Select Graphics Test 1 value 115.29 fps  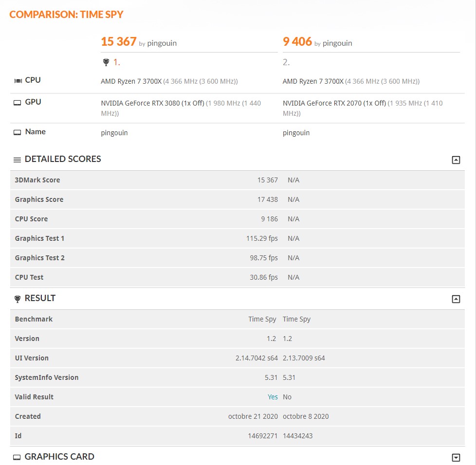(262, 238)
